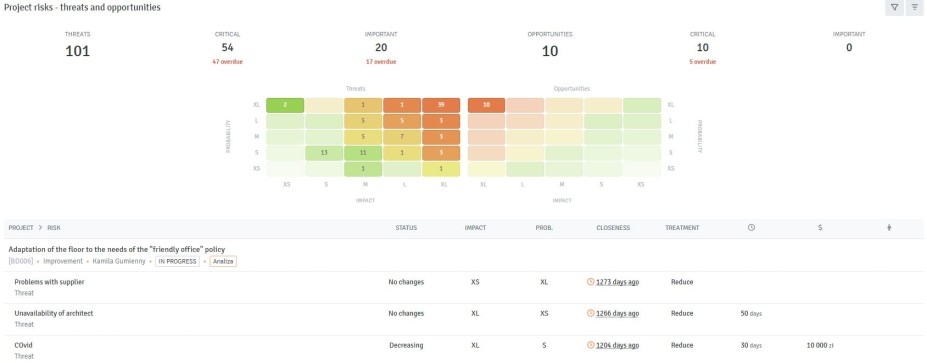Open the funnel filter icon at top right
Image resolution: width=927 pixels, height=363 pixels.
click(x=894, y=8)
